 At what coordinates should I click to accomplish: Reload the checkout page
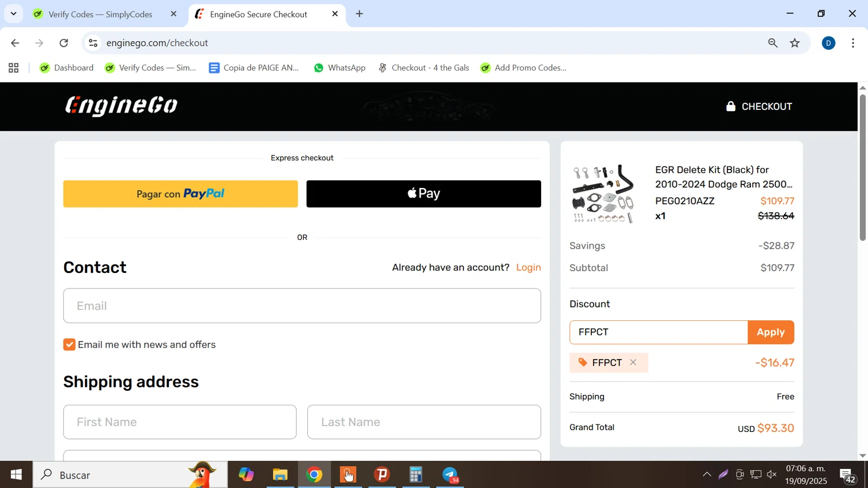64,43
